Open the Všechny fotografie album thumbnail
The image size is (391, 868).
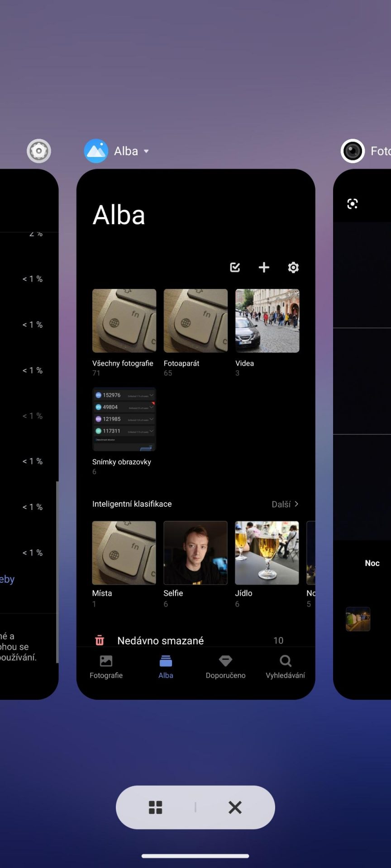124,321
